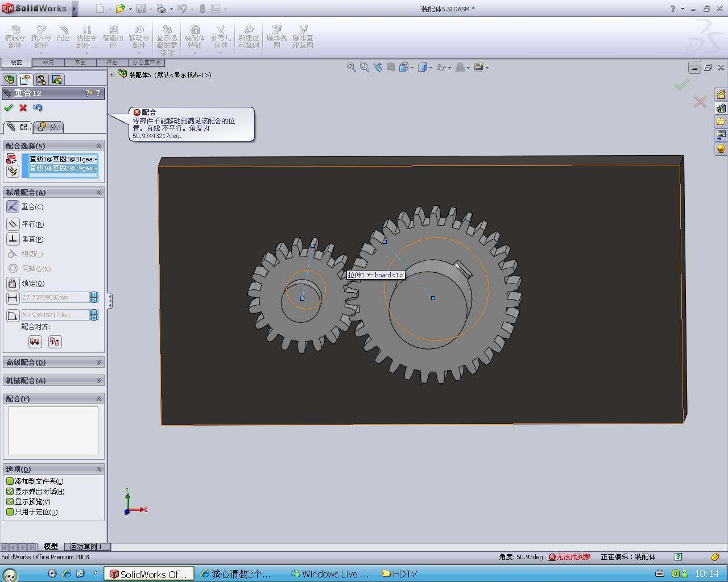Select the 垂直 perpendicular mate type
Image resolution: width=728 pixels, height=582 pixels.
point(25,239)
